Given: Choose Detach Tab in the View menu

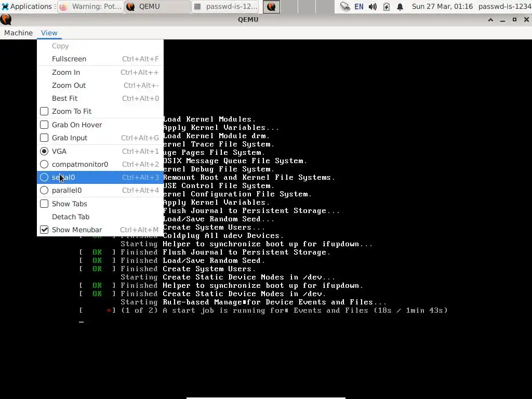Looking at the screenshot, I should 100,217.
